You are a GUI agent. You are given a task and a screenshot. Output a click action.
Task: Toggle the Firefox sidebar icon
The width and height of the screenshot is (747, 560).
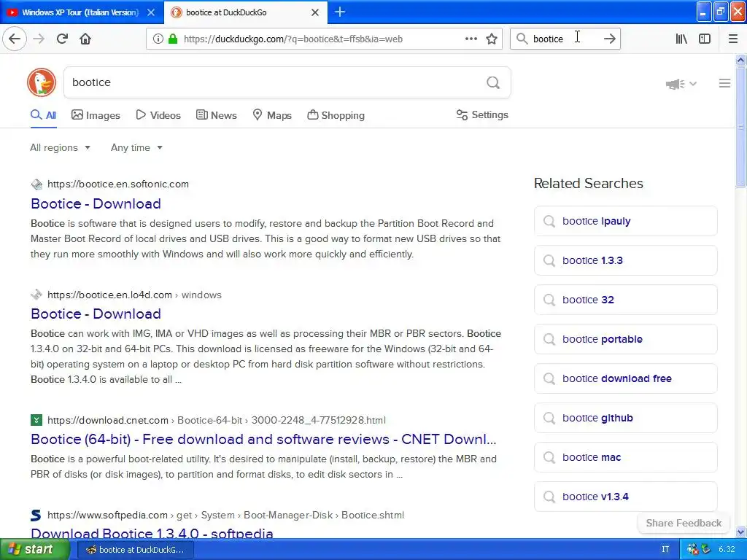coord(705,39)
